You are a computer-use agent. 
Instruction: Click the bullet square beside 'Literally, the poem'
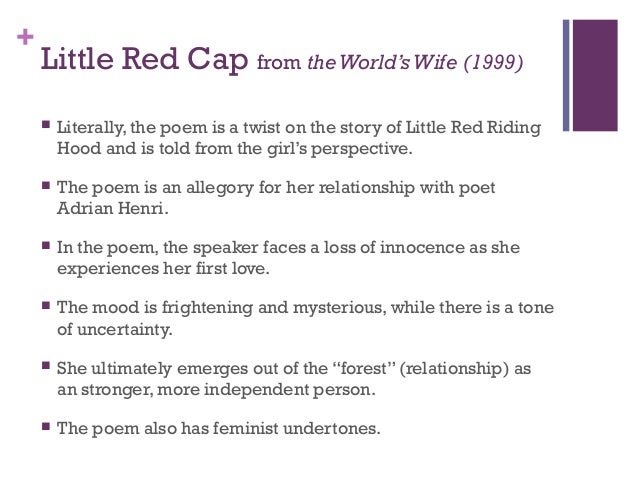point(46,124)
